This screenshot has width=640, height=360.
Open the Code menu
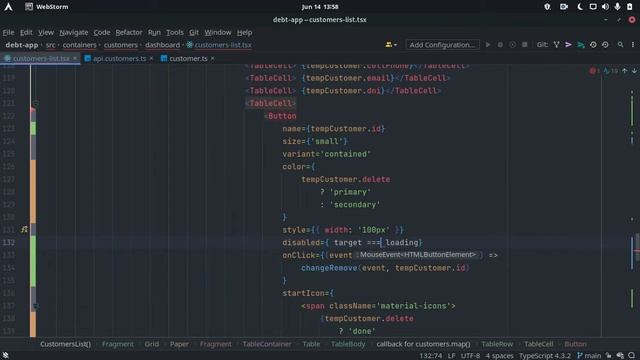click(102, 32)
